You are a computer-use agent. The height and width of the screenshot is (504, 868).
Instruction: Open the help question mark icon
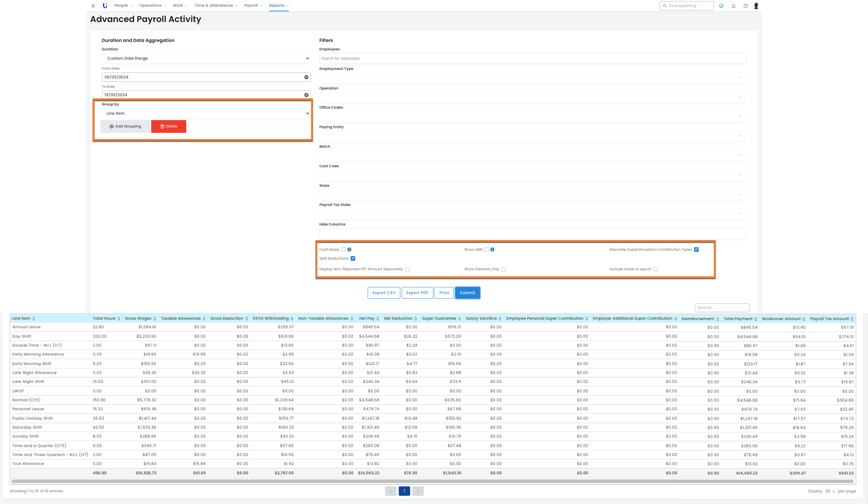(x=746, y=6)
